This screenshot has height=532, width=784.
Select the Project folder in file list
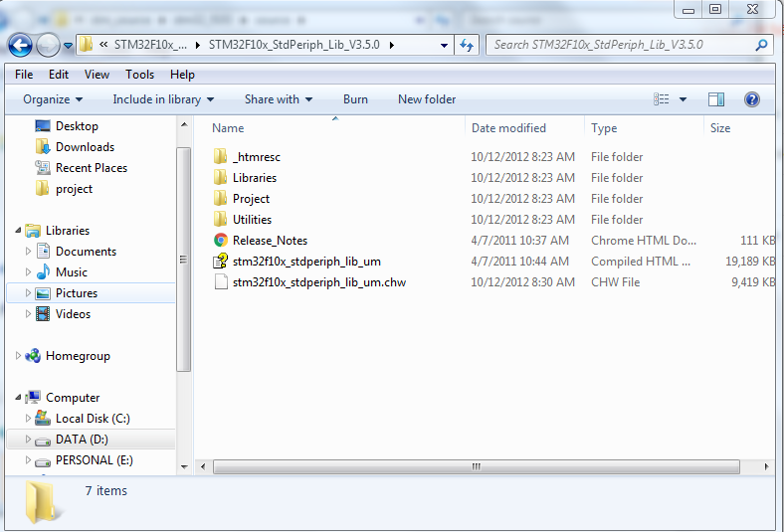pyautogui.click(x=251, y=199)
